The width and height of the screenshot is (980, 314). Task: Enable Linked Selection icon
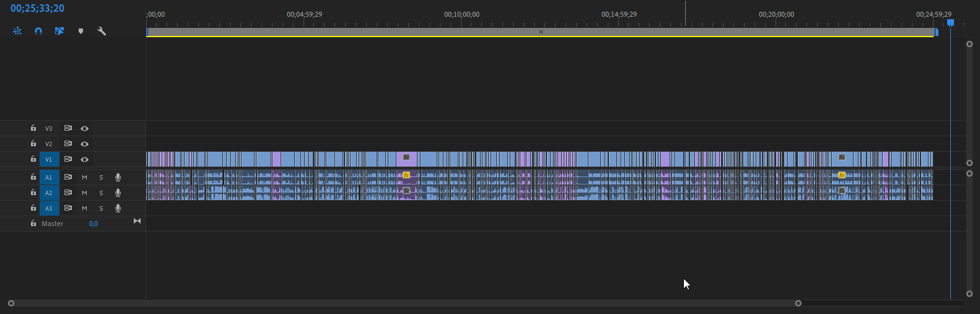coord(59,31)
